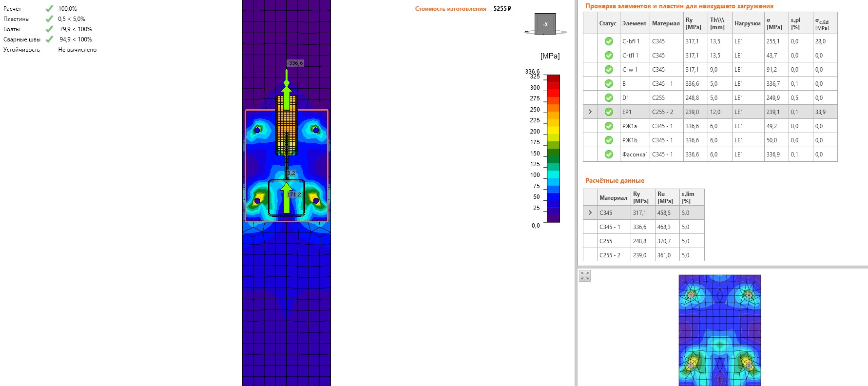The width and height of the screenshot is (868, 386).
Task: Select the C-w 1 element cell
Action: (634, 70)
